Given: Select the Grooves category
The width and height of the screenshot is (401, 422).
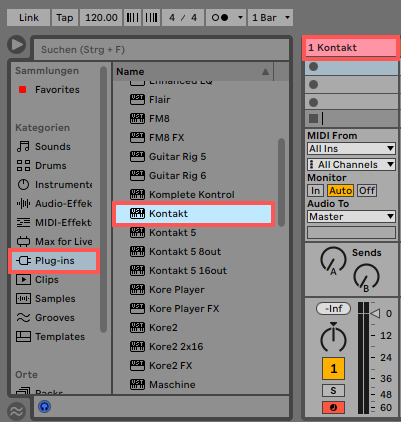Looking at the screenshot, I should coord(45,318).
